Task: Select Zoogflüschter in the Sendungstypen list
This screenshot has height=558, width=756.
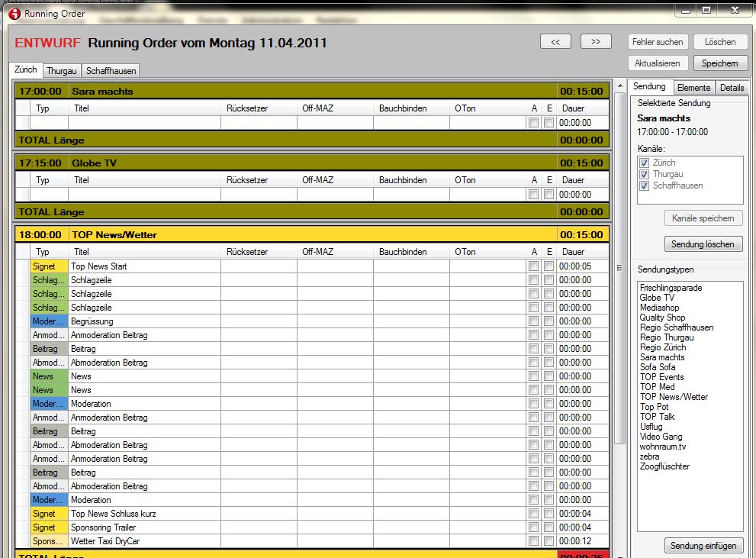Action: pos(664,466)
